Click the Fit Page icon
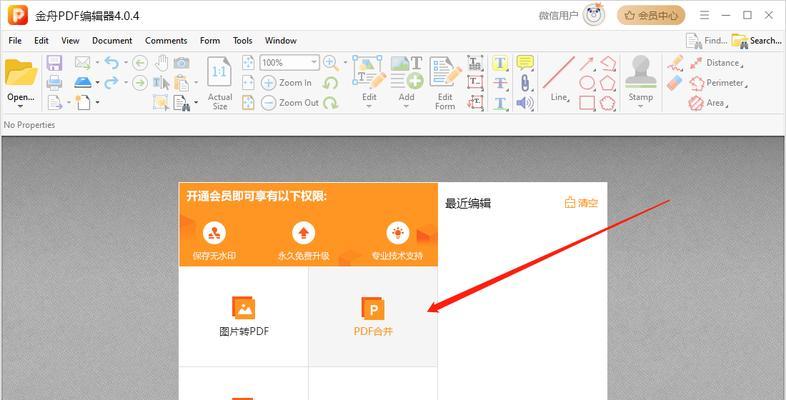The image size is (786, 400). 248,63
